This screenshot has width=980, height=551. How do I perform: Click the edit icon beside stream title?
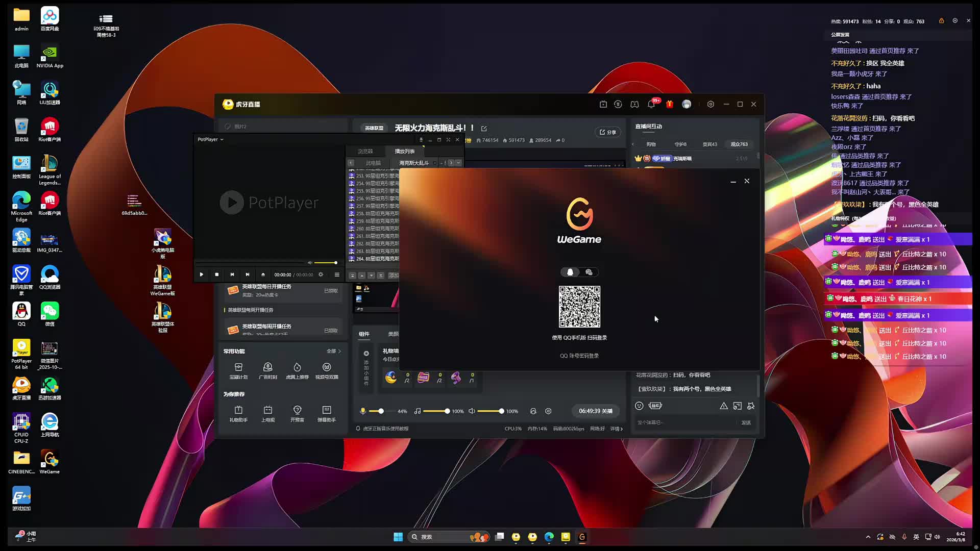pos(484,129)
